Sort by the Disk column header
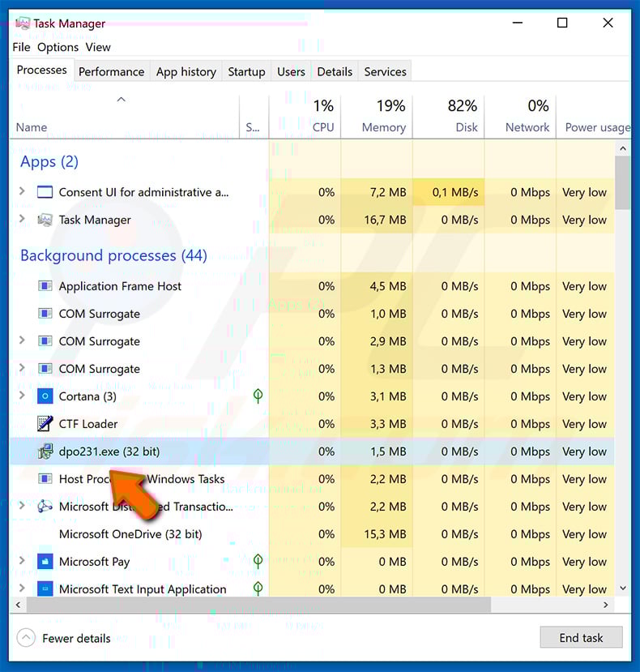 449,117
